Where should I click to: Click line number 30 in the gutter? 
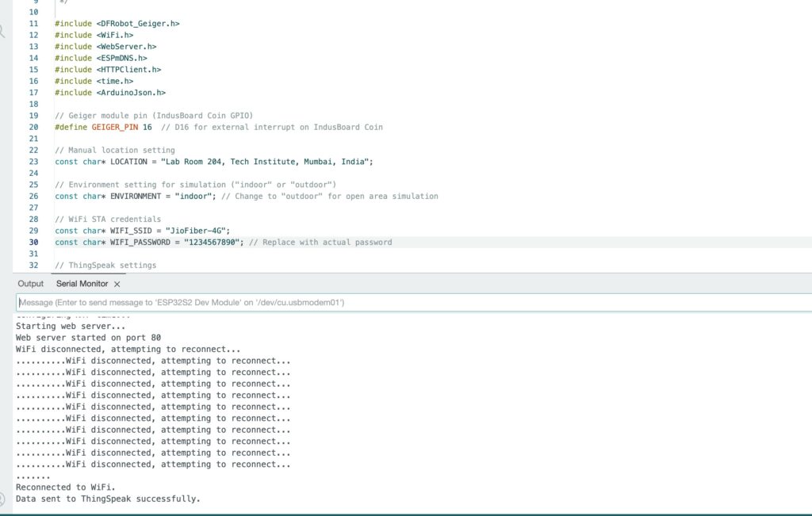point(33,243)
